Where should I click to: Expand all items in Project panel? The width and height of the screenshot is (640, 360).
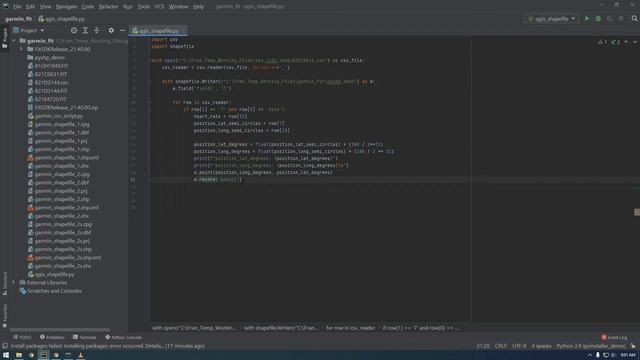pos(85,31)
